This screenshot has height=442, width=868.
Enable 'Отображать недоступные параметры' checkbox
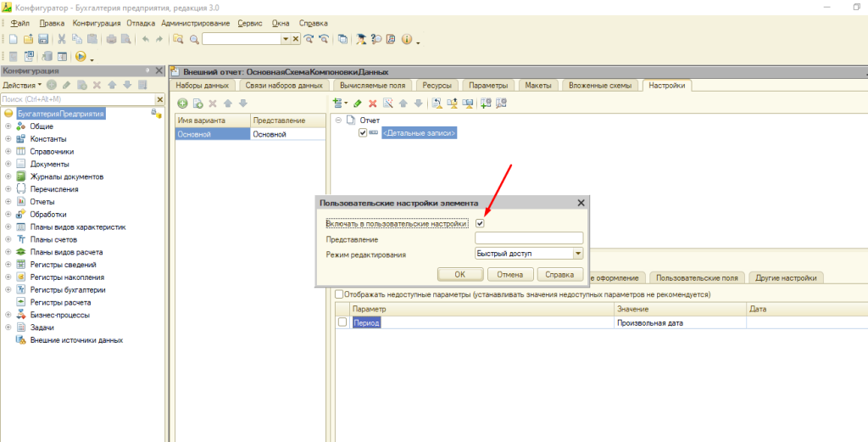(340, 294)
